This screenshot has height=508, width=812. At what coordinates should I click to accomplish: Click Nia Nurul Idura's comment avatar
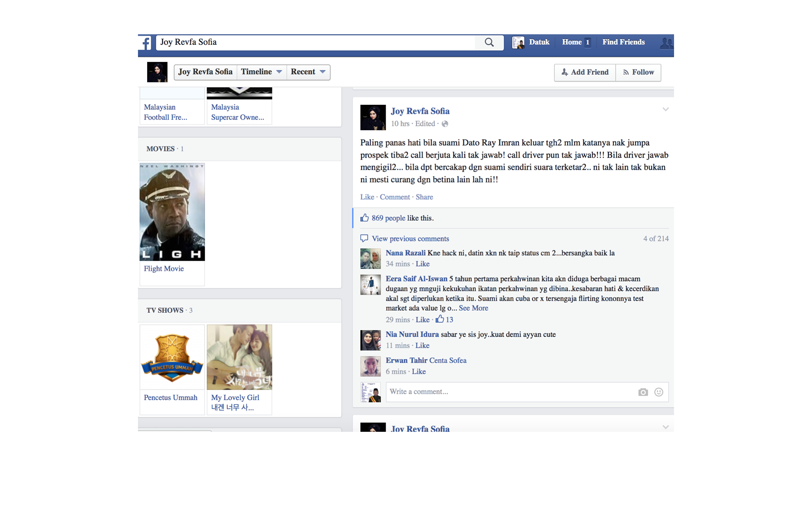point(370,340)
